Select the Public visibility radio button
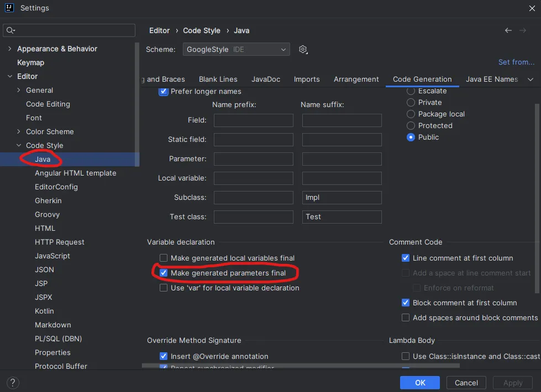 (x=411, y=137)
